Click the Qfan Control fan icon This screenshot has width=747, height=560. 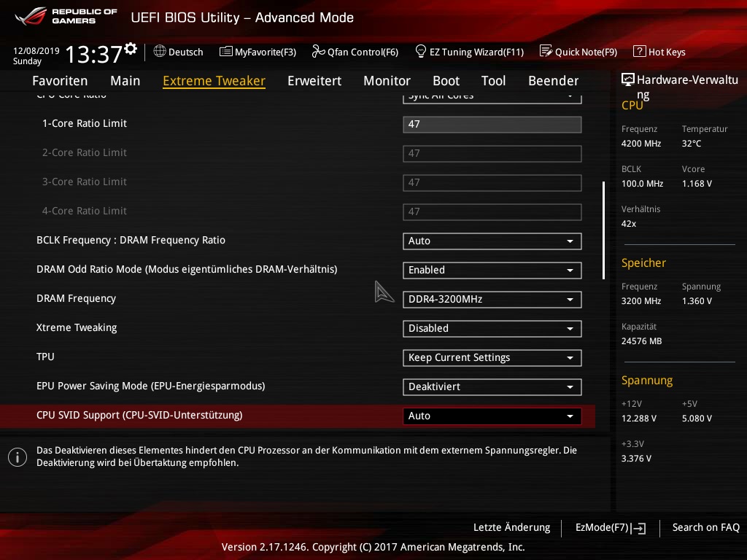click(318, 51)
